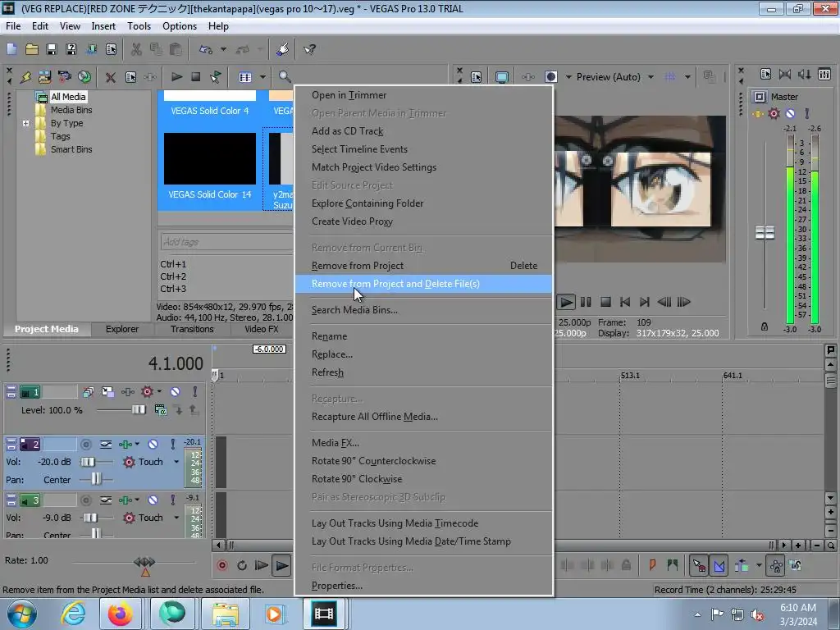Image resolution: width=840 pixels, height=630 pixels.
Task: Stop the video preview
Action: pos(605,302)
